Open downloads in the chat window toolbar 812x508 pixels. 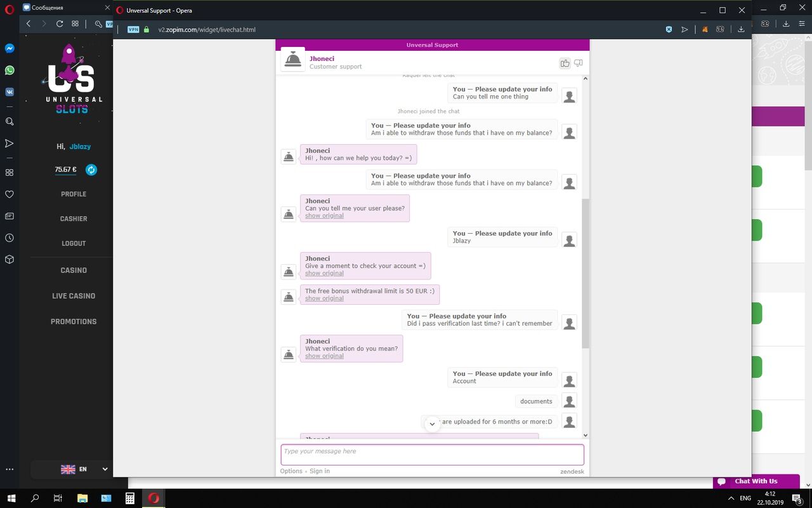(741, 29)
